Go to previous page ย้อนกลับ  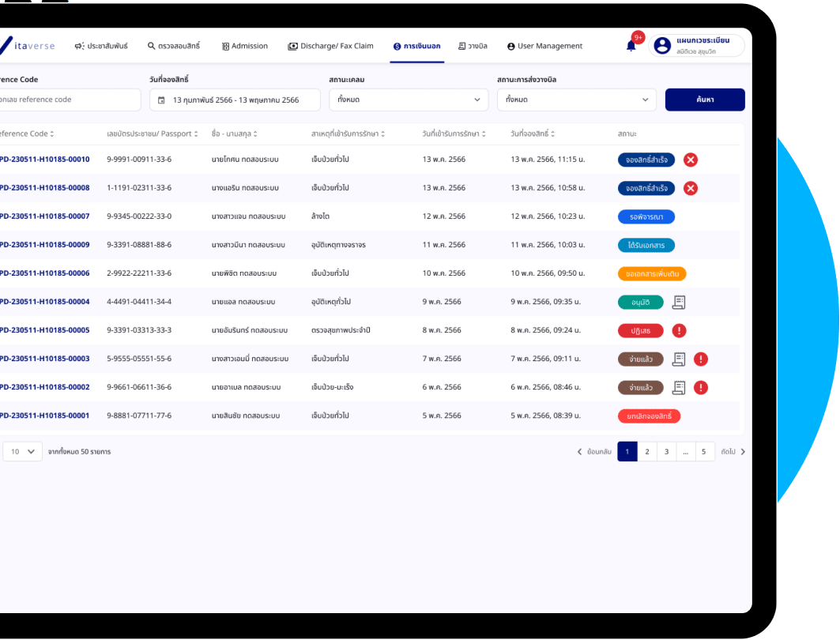(x=594, y=451)
